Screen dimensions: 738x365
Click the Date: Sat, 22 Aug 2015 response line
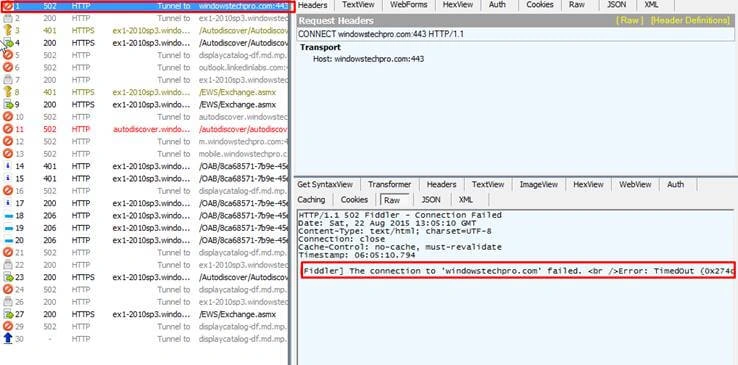click(x=387, y=223)
